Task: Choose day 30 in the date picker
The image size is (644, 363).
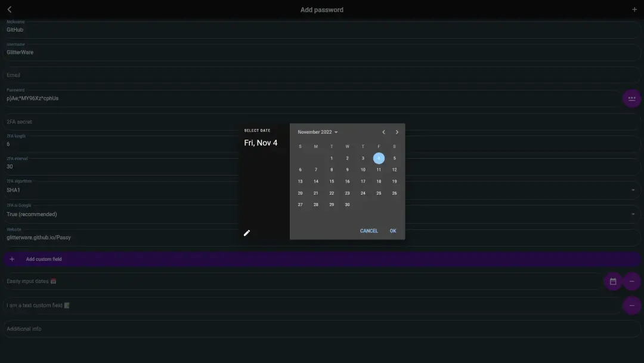Action: 347,205
